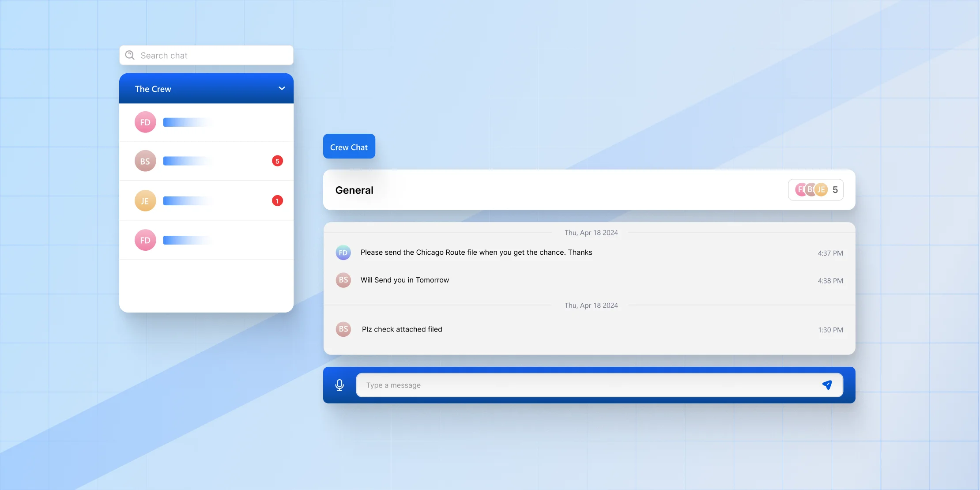Click the send arrow icon
This screenshot has width=980, height=490.
(x=826, y=384)
